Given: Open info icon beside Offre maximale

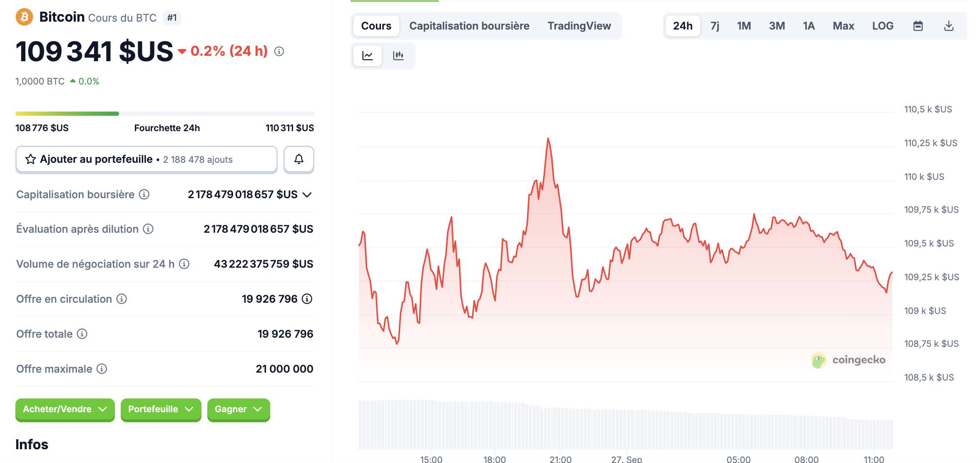Looking at the screenshot, I should point(102,369).
